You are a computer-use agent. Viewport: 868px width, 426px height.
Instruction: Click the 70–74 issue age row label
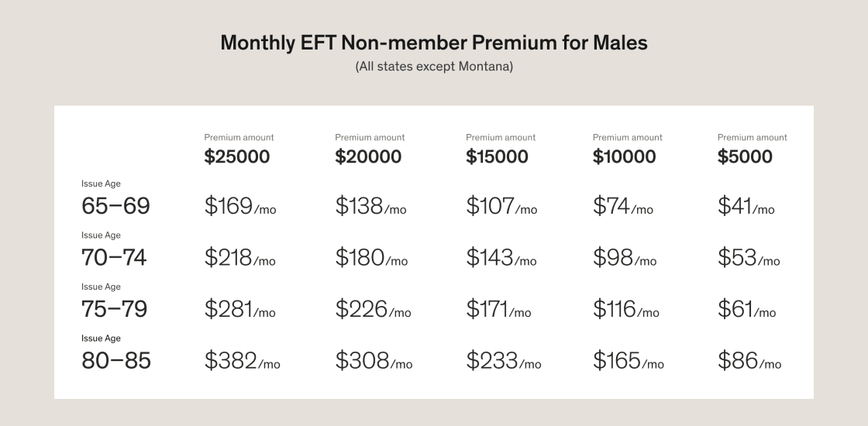(114, 257)
